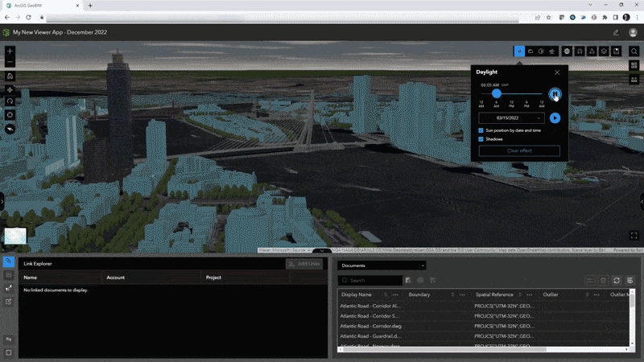Viewport: 644px width, 362px height.
Task: Click the half-circle contrast icon in the toolbar
Action: coord(541,51)
